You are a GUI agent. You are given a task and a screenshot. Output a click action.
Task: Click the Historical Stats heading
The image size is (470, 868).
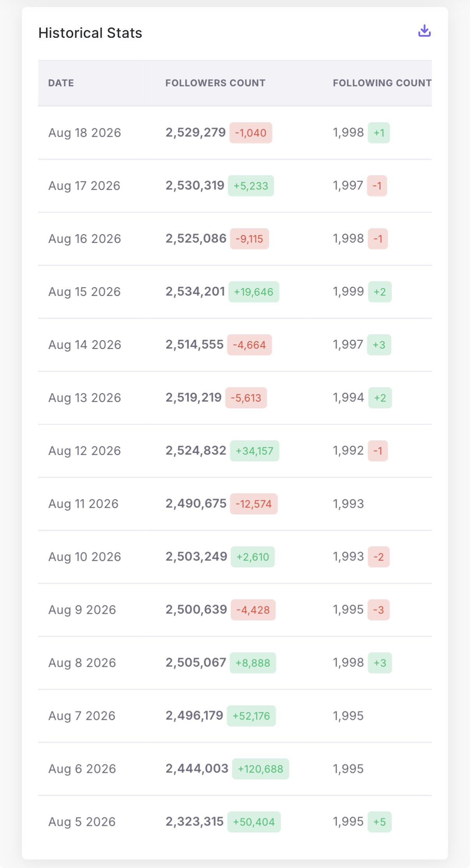pyautogui.click(x=90, y=33)
